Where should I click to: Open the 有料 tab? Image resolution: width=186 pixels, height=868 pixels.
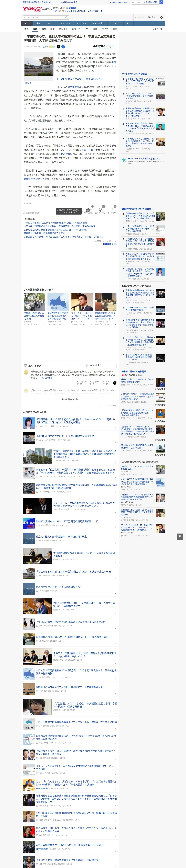128,24
